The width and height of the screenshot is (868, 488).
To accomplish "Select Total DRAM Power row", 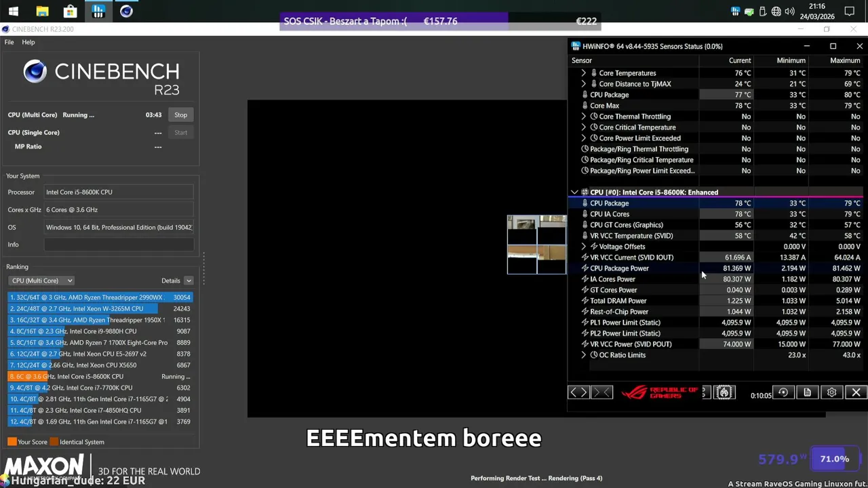I will pos(716,301).
